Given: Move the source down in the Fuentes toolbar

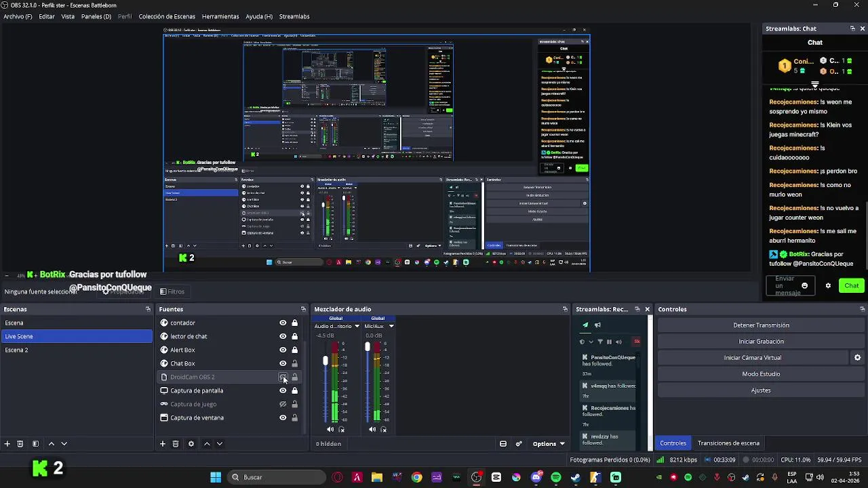Looking at the screenshot, I should click(219, 444).
